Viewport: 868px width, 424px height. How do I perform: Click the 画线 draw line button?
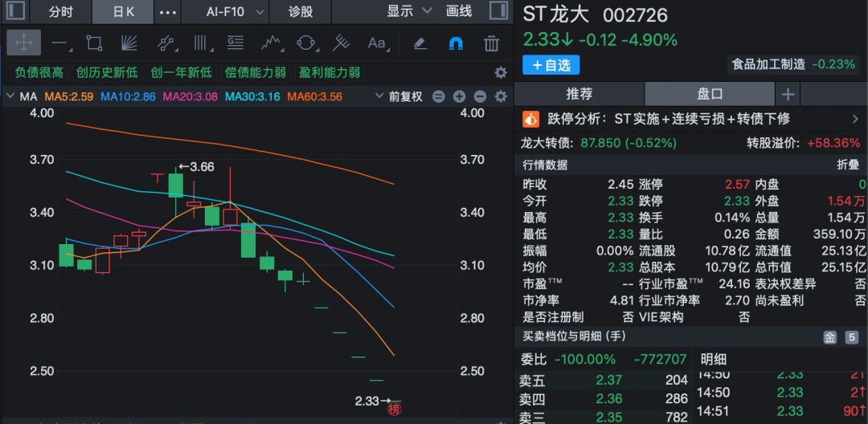point(459,11)
